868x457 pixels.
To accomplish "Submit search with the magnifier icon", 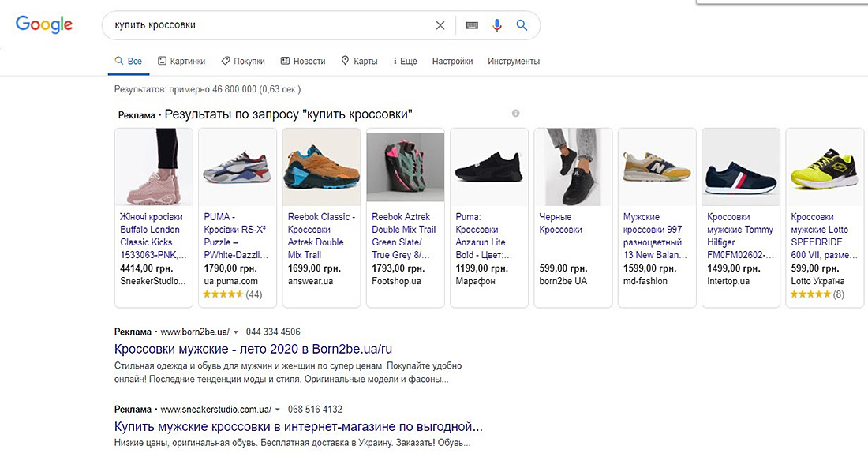I will (522, 25).
